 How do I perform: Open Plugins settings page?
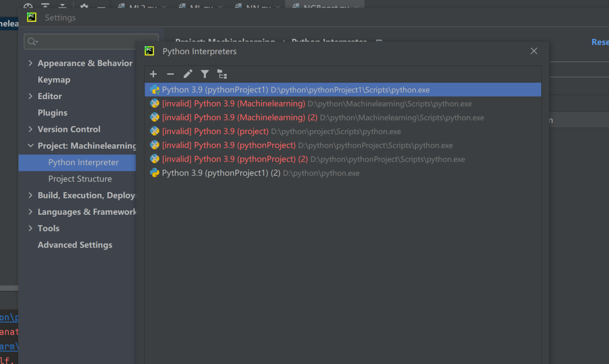[52, 113]
